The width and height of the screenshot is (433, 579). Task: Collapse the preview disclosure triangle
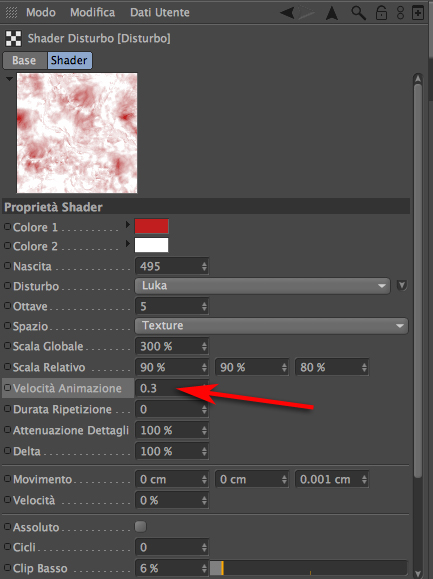(x=9, y=78)
